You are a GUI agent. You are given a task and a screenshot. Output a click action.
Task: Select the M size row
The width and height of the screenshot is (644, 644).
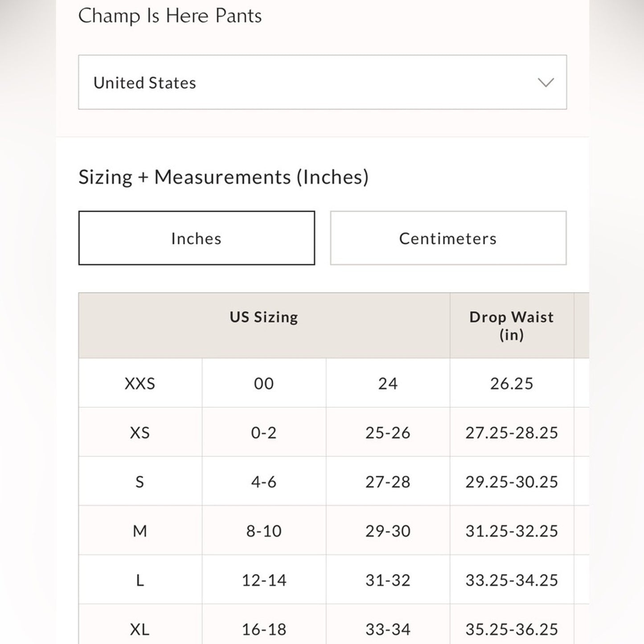pos(140,531)
